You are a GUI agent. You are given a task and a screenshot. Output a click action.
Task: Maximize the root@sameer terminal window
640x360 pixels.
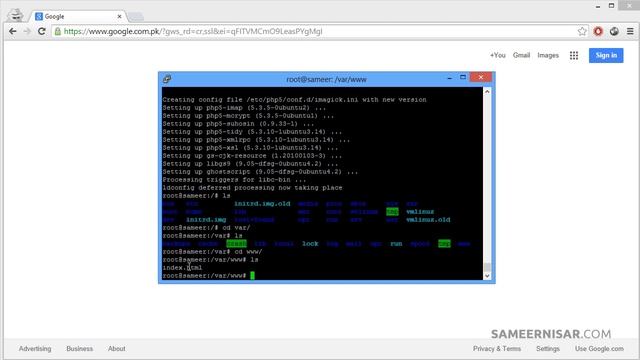463,77
